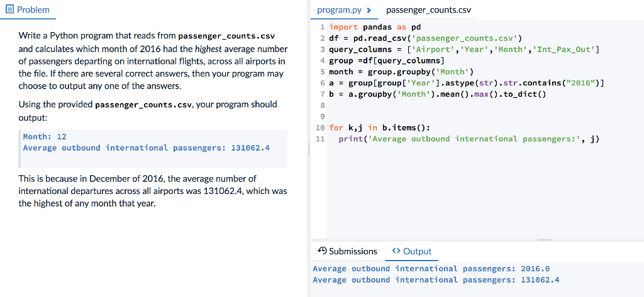644x297 pixels.
Task: Click the 2016.0 output line
Action: point(431,269)
